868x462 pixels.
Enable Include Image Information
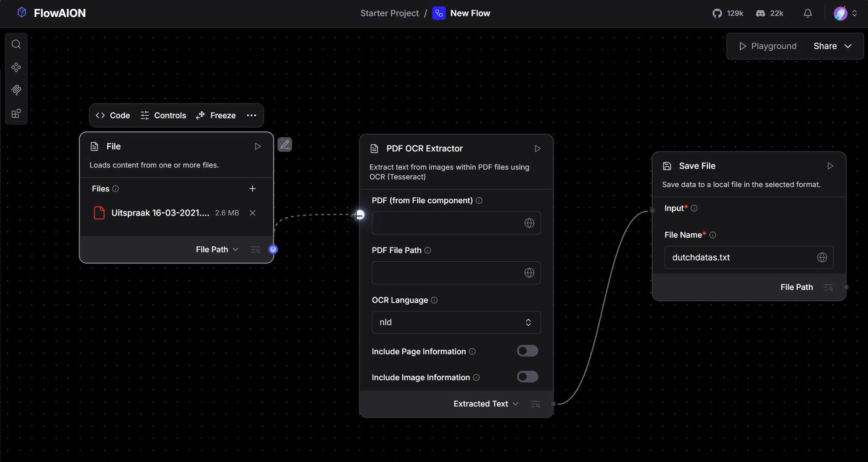pos(527,377)
